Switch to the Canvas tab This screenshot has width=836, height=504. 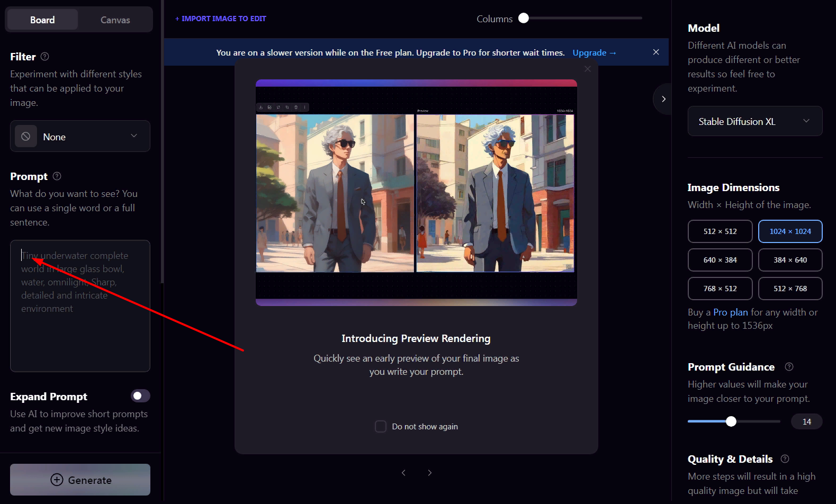(115, 20)
